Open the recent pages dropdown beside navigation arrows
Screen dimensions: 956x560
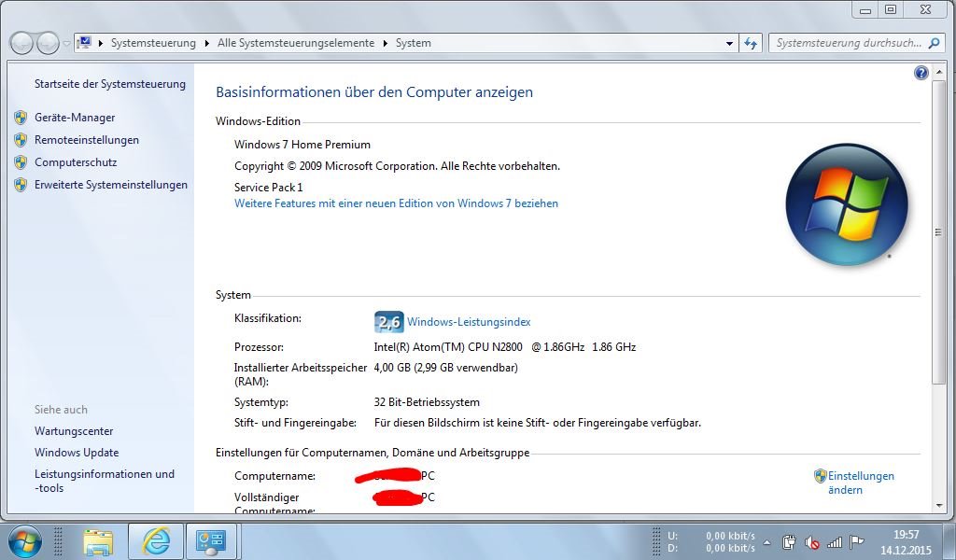66,43
